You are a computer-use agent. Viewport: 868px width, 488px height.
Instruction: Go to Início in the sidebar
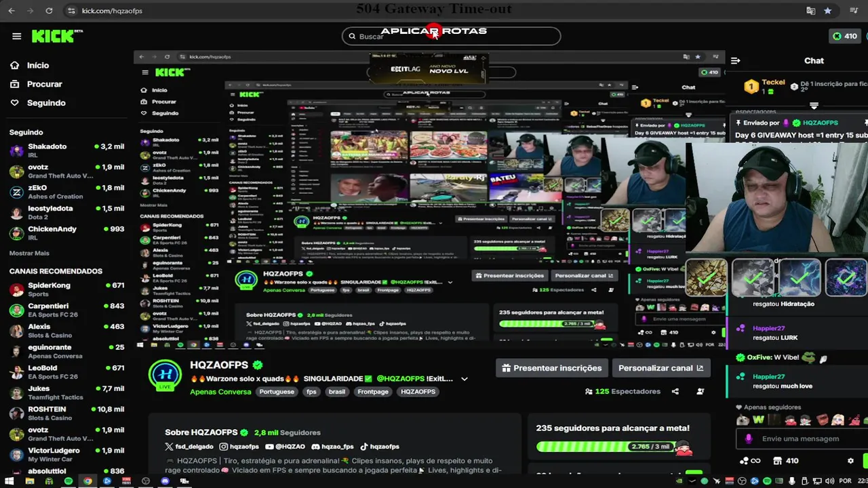pyautogui.click(x=30, y=65)
